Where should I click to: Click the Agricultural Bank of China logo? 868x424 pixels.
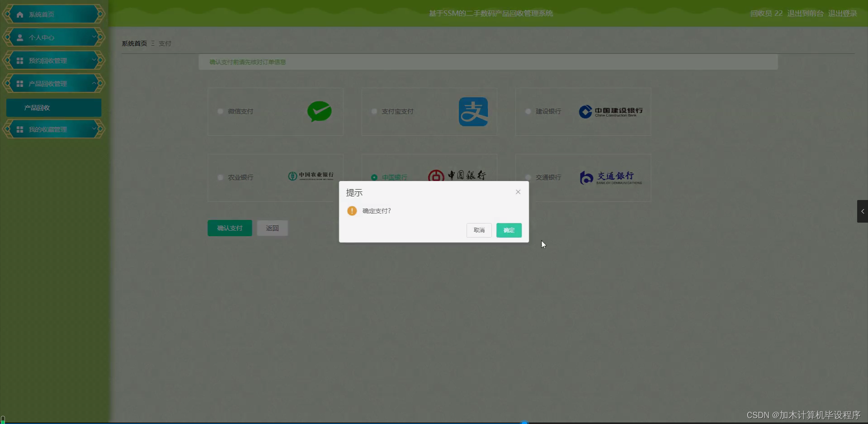(311, 176)
